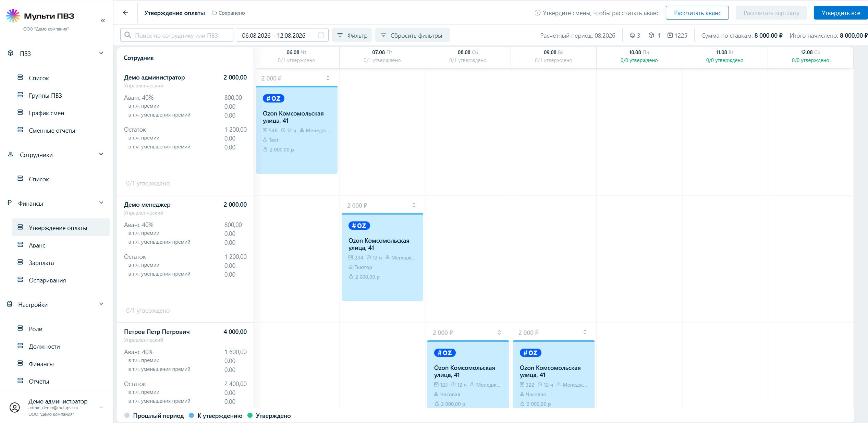868x423 pixels.
Task: Open the Ozon shift card with 123 parcels
Action: pos(468,374)
